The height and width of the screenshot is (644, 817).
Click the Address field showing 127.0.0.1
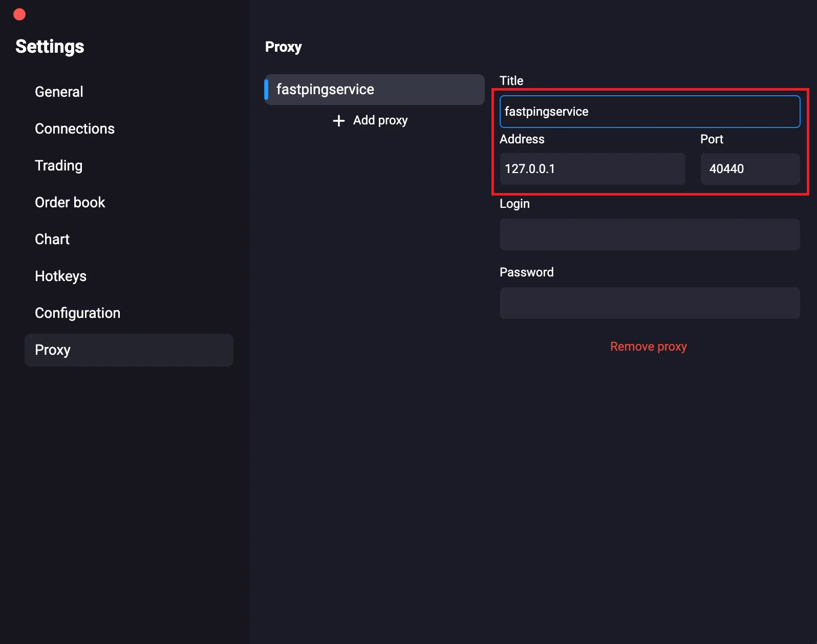592,169
